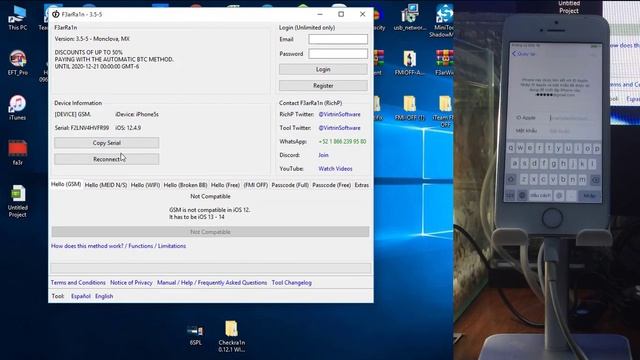Open F3arWe archive icon
Screen dimensions: 640x360
point(444,63)
